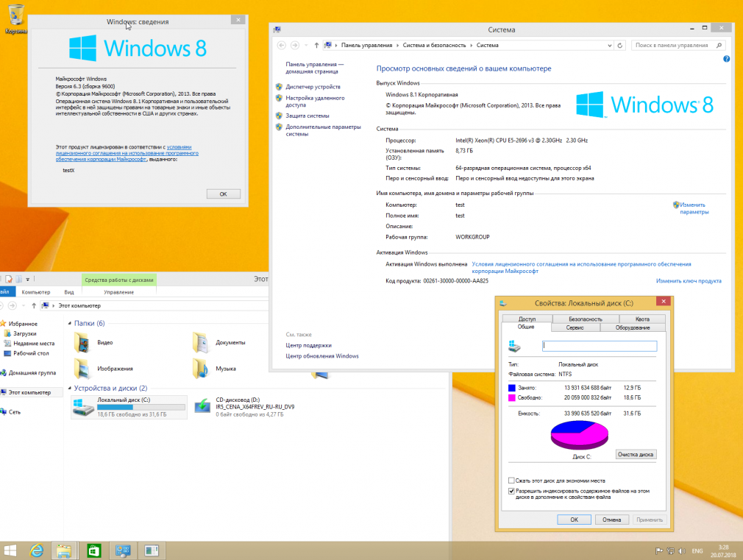This screenshot has height=560, width=743.
Task: Click the System control panel taskbar icon
Action: pos(123,550)
